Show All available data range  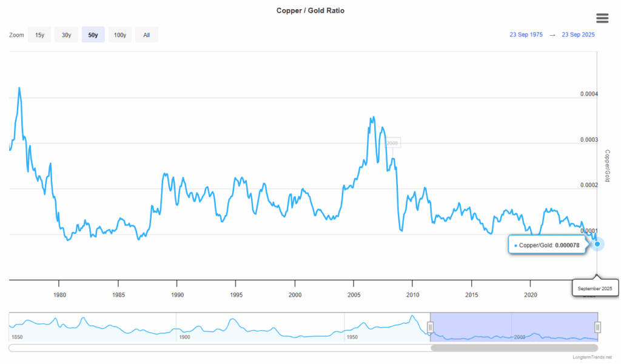(x=146, y=35)
